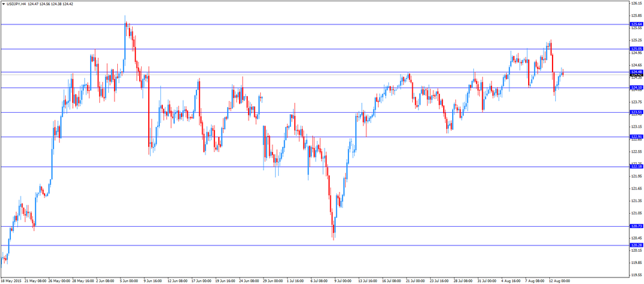Click the 120.45 price scale value
The width and height of the screenshot is (644, 284).
click(x=637, y=238)
